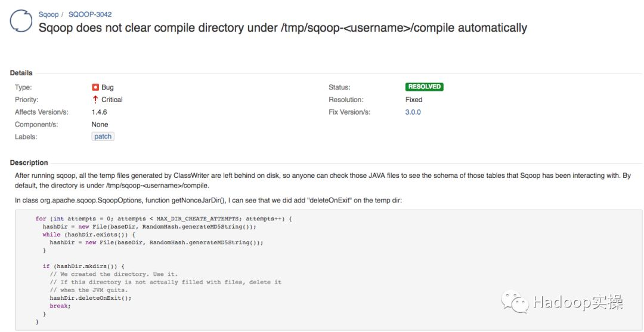This screenshot has width=644, height=332.
Task: Click the 'for (int attempts' code line
Action: coord(163,219)
